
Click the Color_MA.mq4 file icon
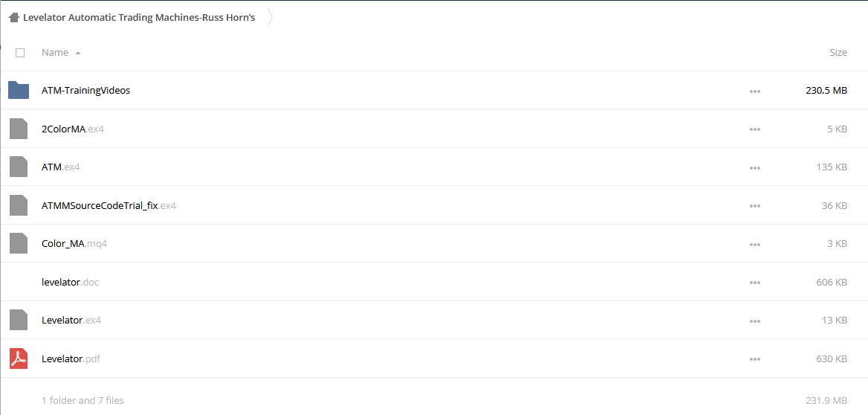[19, 243]
